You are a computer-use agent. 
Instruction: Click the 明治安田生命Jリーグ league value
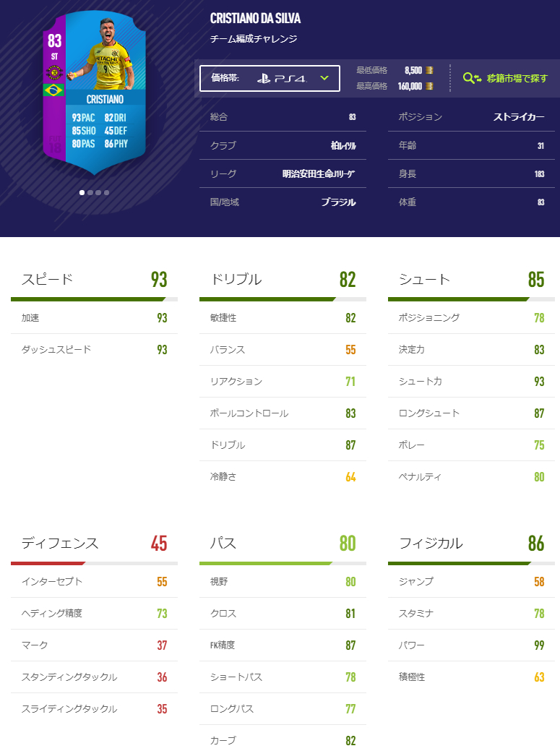(x=319, y=173)
